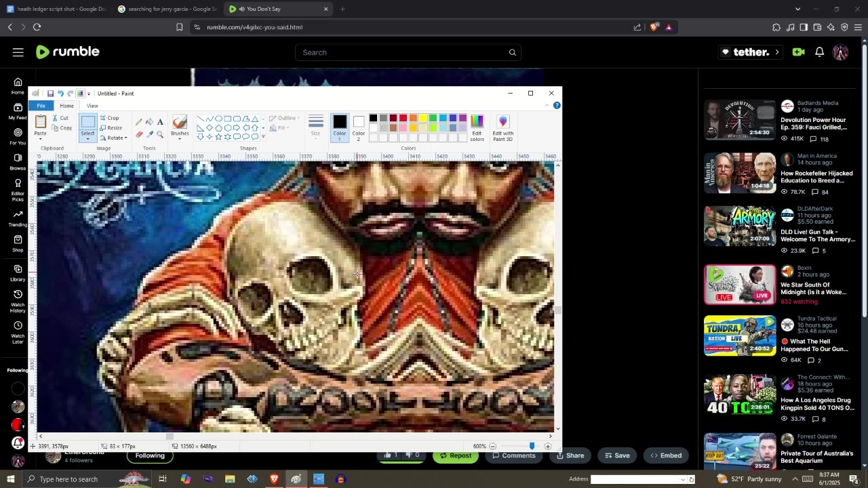Show hidden system tray icons

click(796, 479)
